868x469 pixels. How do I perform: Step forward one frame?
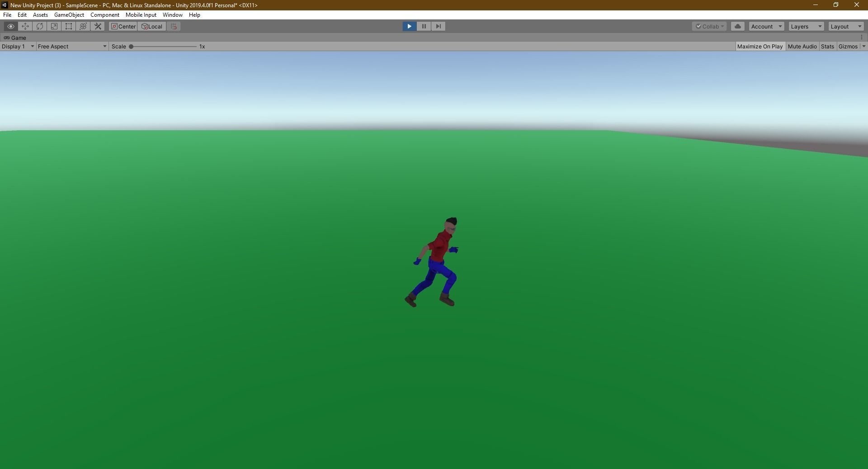pyautogui.click(x=439, y=26)
